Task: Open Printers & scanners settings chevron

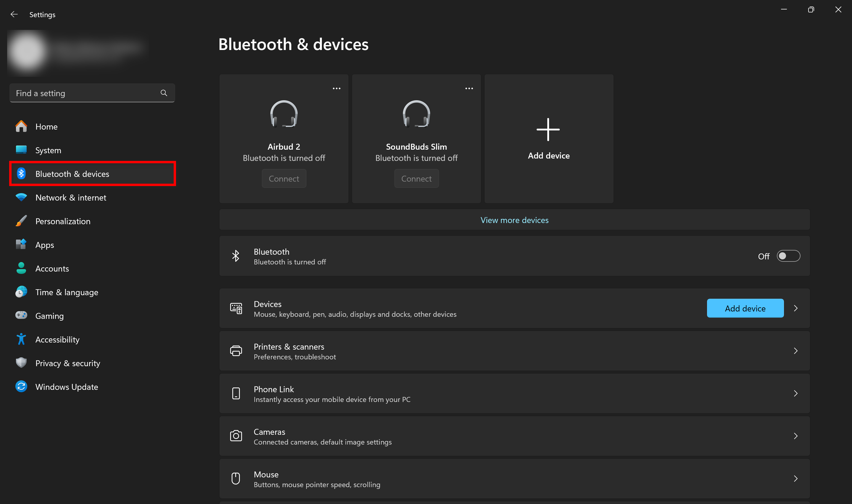Action: [795, 351]
